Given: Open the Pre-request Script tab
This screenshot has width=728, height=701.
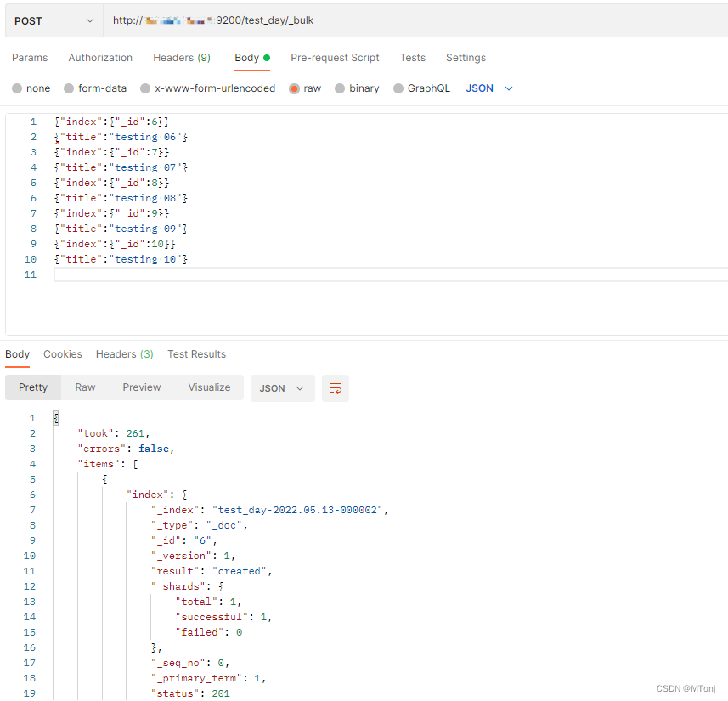Looking at the screenshot, I should (x=335, y=58).
